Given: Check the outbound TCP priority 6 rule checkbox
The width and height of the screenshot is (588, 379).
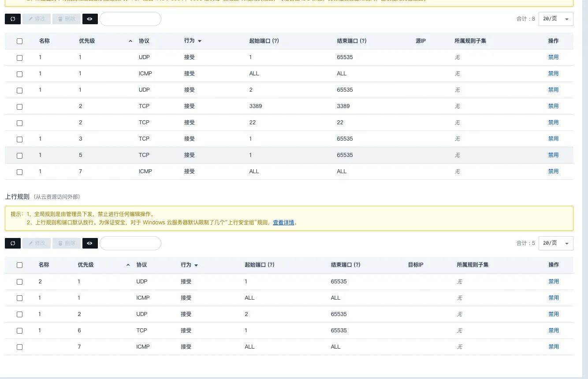Looking at the screenshot, I should pos(19,331).
